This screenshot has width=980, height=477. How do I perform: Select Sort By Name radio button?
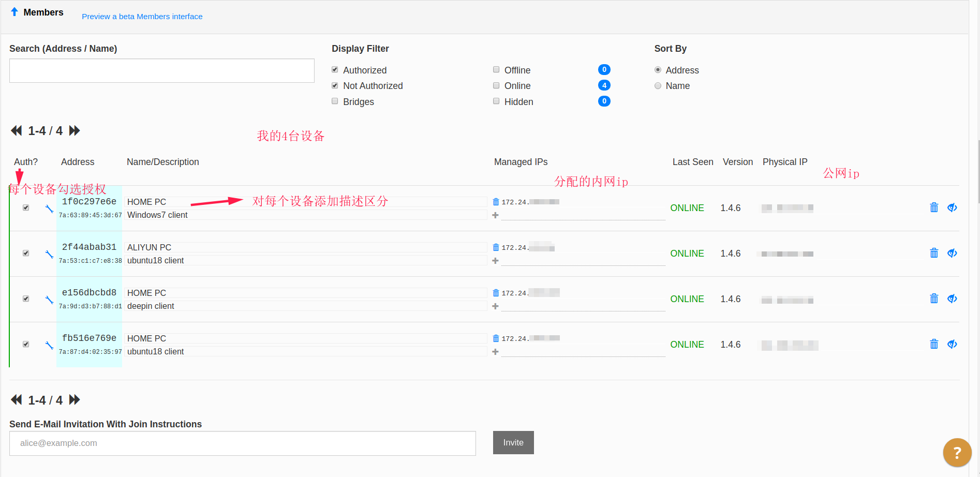(x=658, y=86)
